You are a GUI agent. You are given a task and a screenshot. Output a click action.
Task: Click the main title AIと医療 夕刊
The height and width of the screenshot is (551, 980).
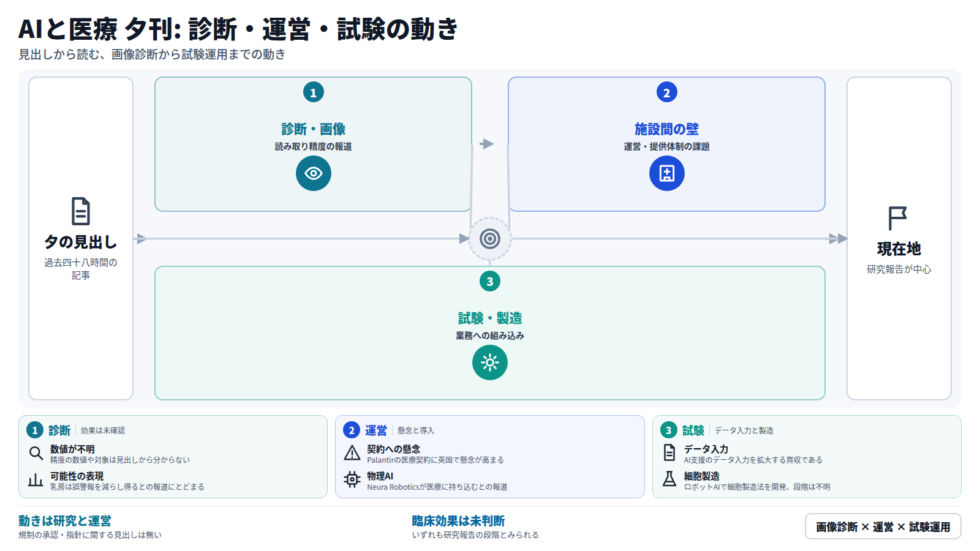[x=238, y=29]
